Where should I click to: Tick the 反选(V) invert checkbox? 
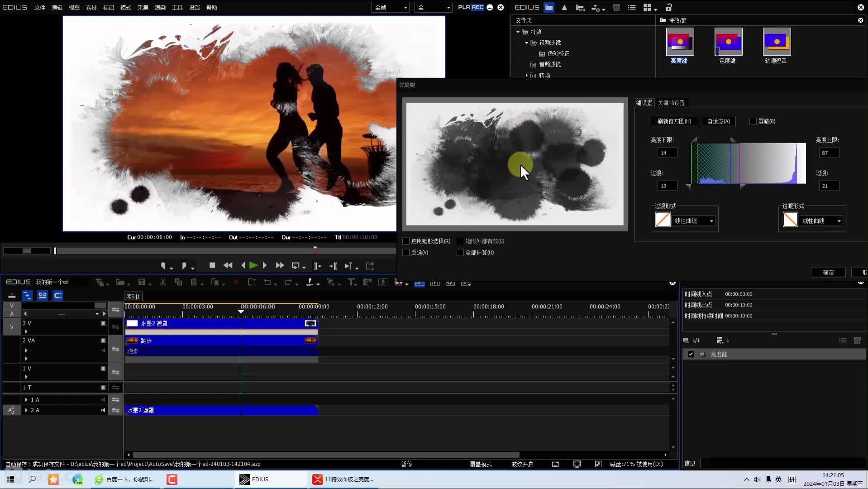(406, 253)
